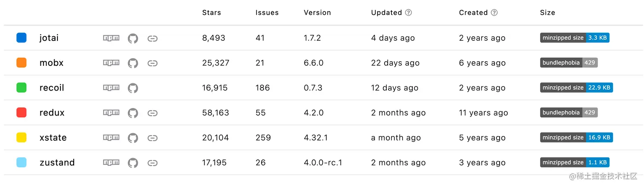Open the GitHub repository for recoil

133,88
